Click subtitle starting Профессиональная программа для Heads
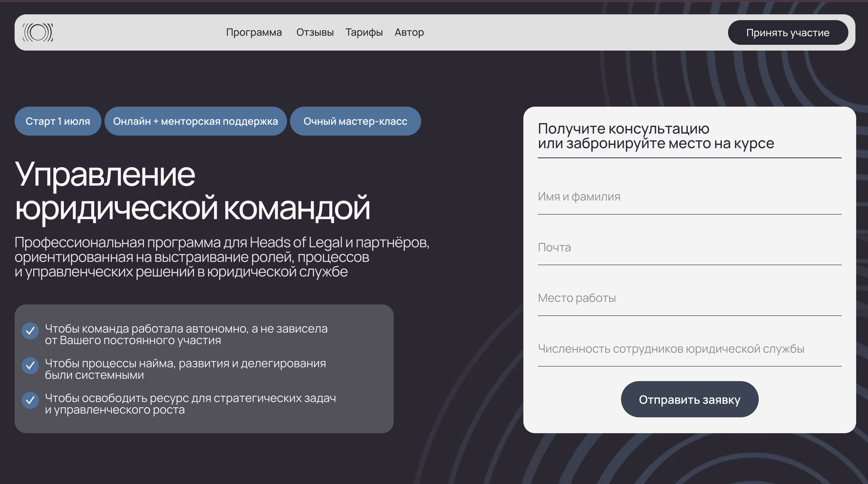The image size is (868, 484). point(222,257)
